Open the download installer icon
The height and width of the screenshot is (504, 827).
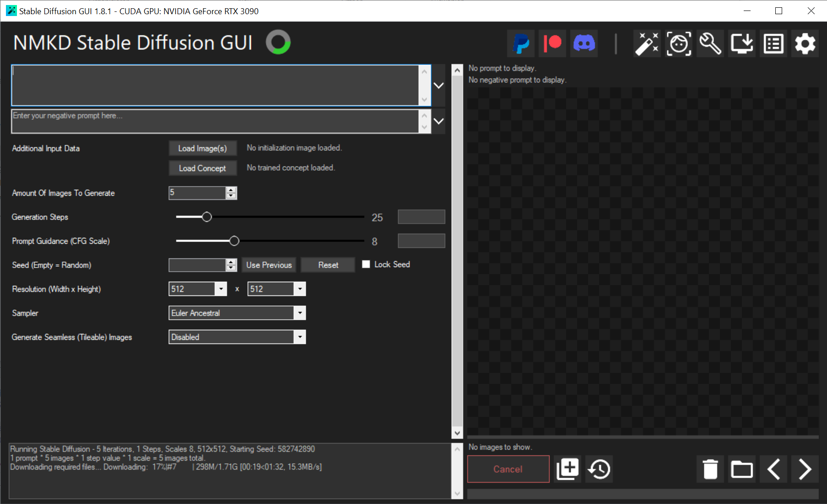coord(742,44)
